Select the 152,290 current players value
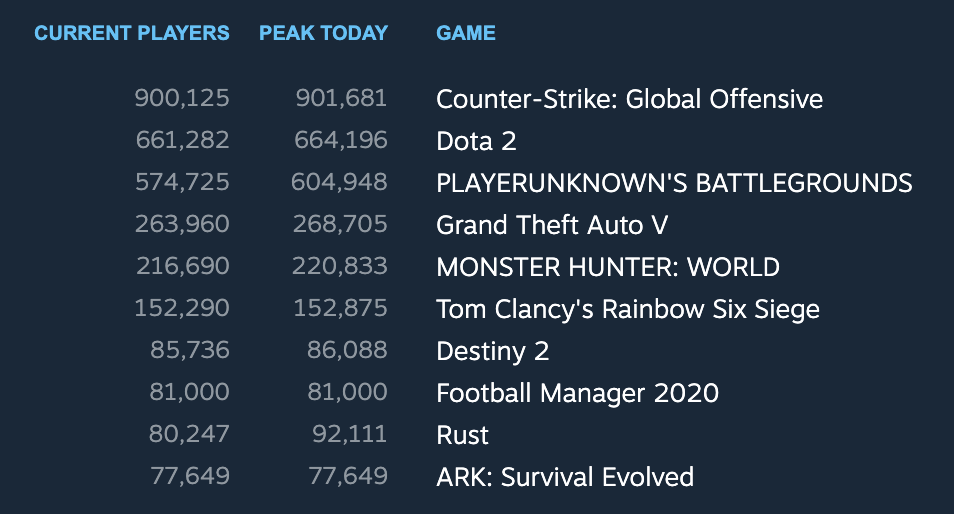The image size is (954, 514). (182, 309)
